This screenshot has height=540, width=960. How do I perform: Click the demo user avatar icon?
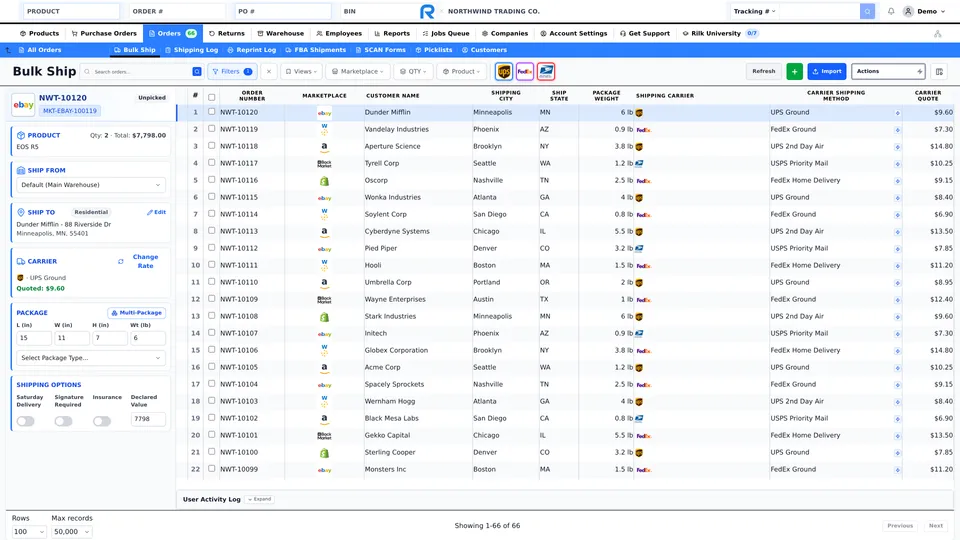click(908, 11)
